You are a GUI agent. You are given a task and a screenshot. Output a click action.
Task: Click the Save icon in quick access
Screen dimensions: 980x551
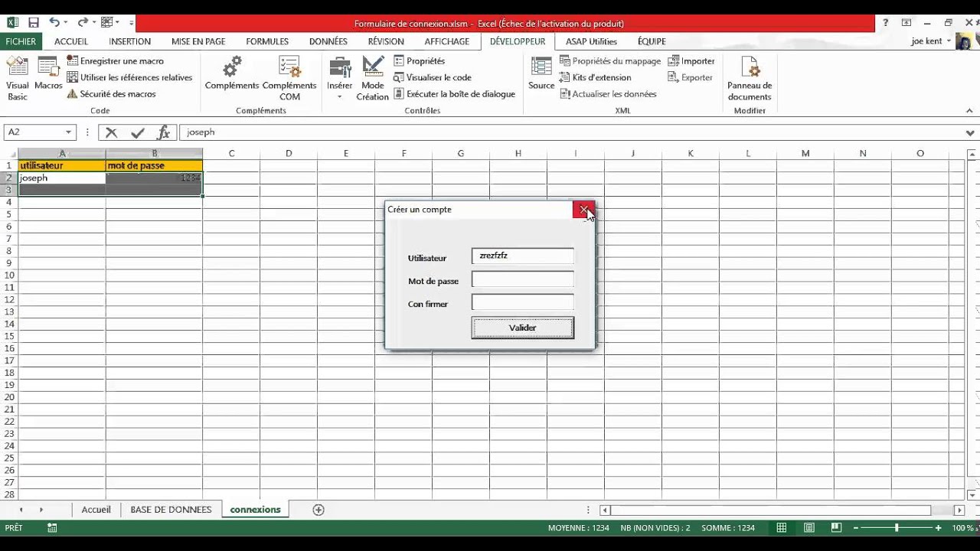coord(33,23)
